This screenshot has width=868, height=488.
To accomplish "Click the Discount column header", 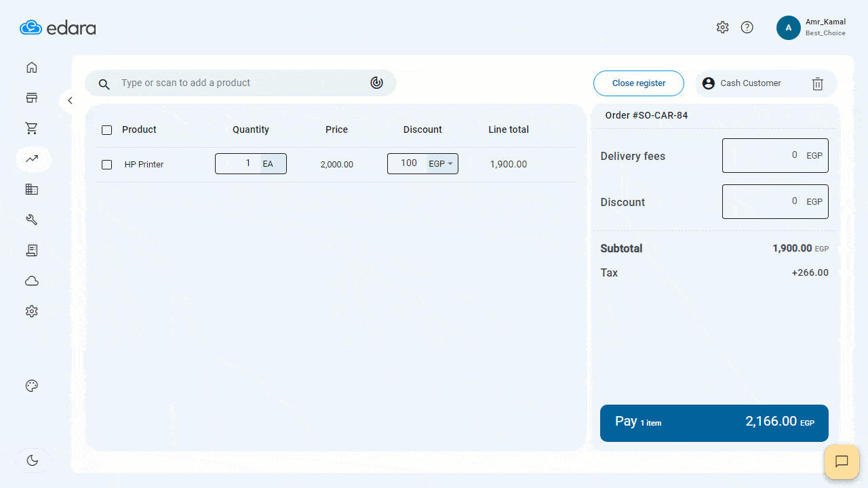I will click(x=422, y=129).
